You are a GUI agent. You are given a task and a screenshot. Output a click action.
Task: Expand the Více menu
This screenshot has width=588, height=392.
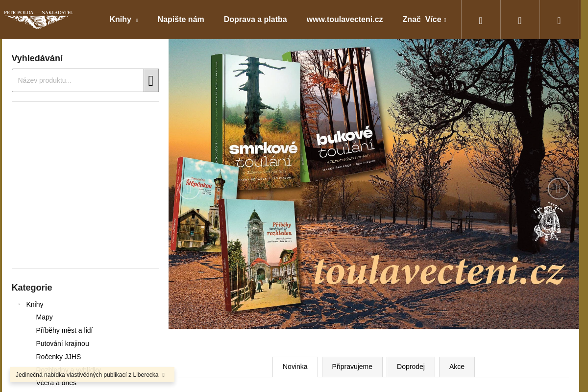(x=436, y=20)
